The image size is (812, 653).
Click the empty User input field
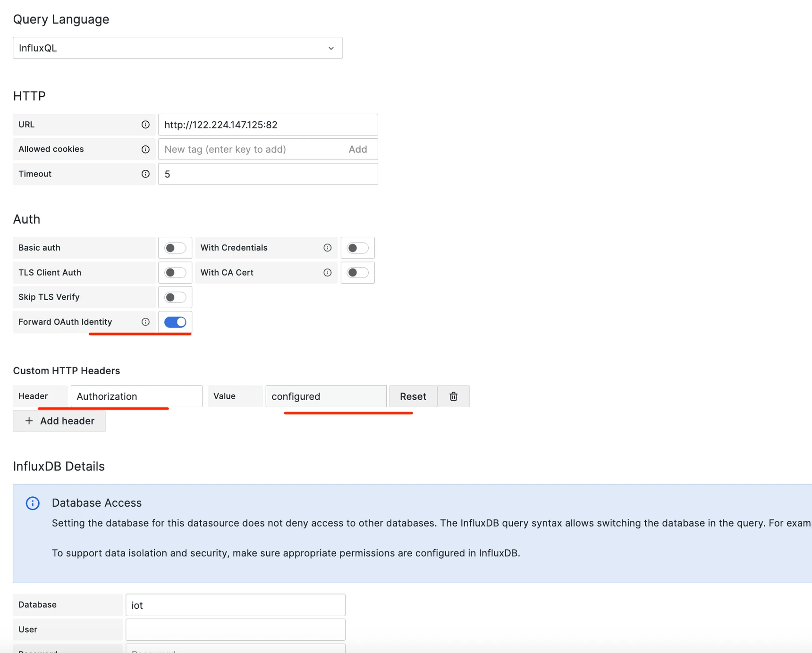tap(236, 629)
